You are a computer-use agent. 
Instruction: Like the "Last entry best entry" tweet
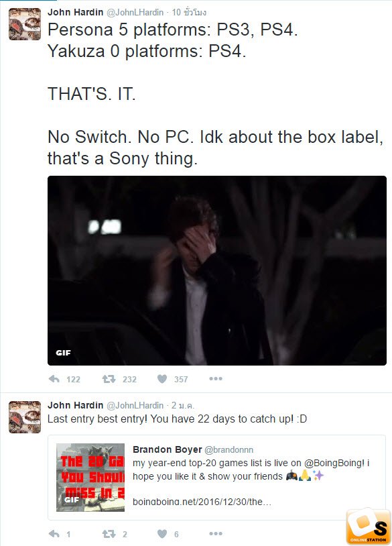click(162, 534)
